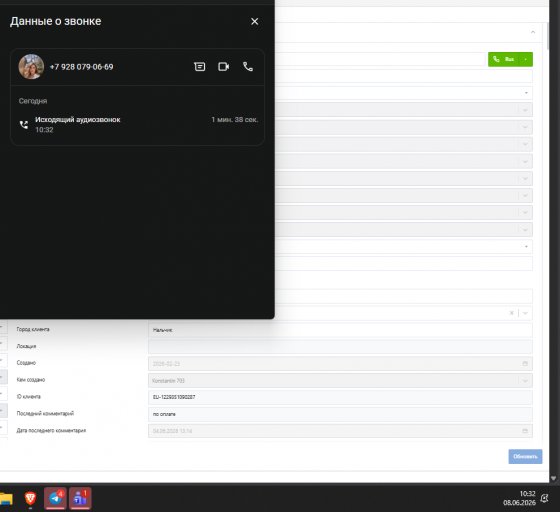
Task: Click the 'Создано' date 2026-02-23
Action: [x=166, y=364]
